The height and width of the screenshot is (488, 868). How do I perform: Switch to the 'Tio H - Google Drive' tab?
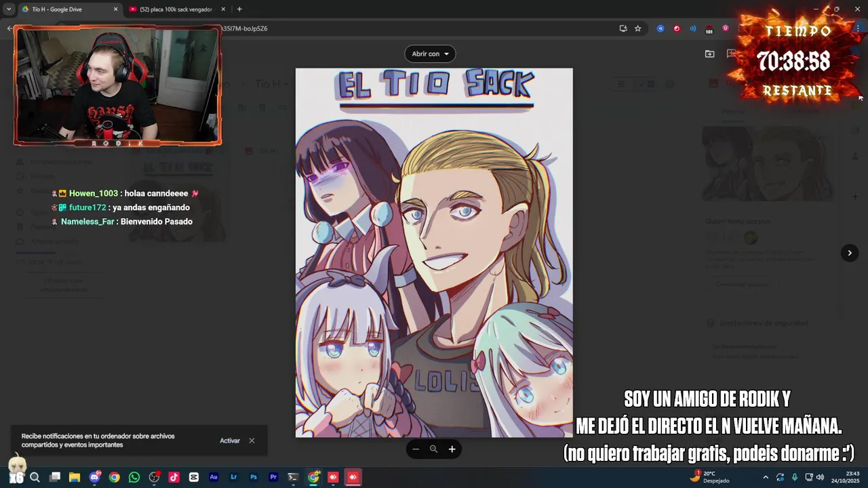tap(68, 9)
